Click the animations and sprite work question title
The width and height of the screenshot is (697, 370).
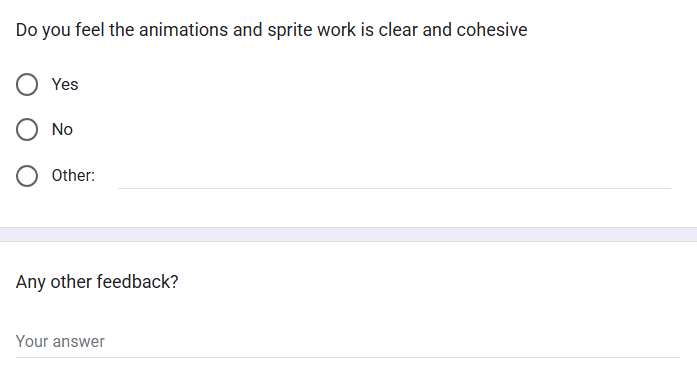click(x=272, y=30)
